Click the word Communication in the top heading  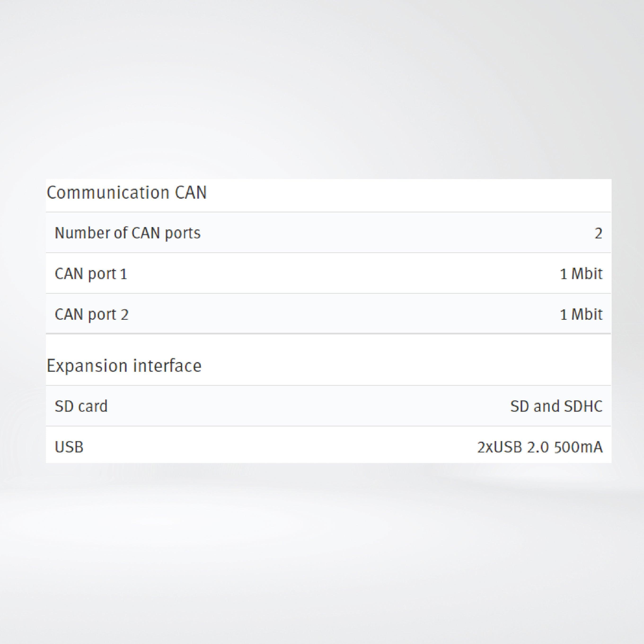[108, 193]
